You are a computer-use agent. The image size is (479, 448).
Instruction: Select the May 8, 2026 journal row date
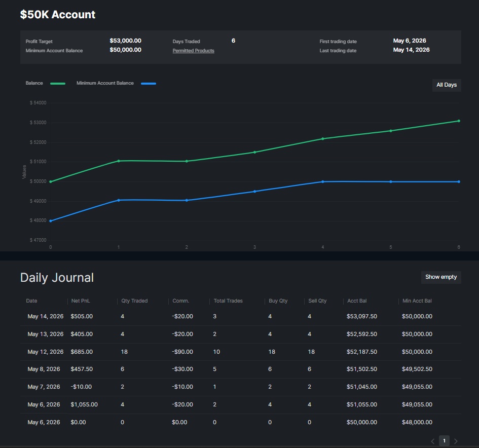[x=44, y=369]
